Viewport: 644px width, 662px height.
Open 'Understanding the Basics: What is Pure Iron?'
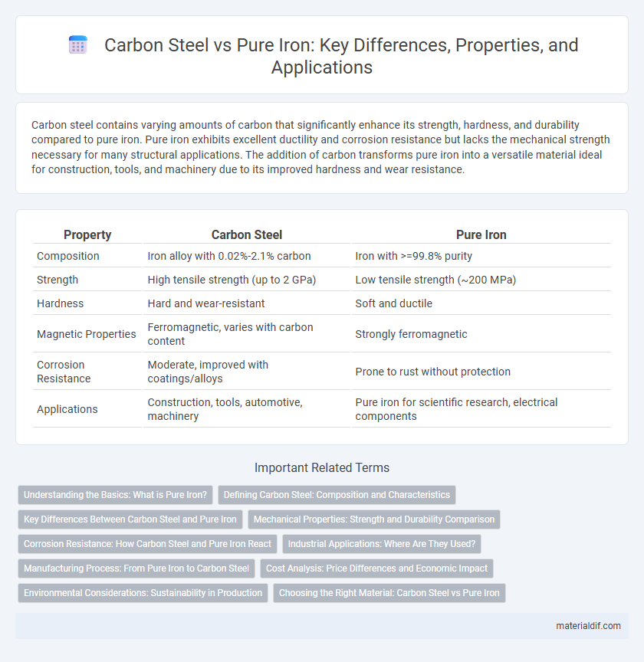[115, 495]
